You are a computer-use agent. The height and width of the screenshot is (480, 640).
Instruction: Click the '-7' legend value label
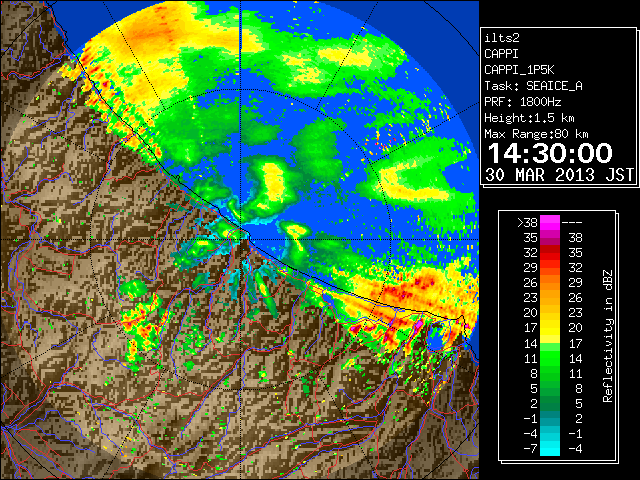click(530, 448)
